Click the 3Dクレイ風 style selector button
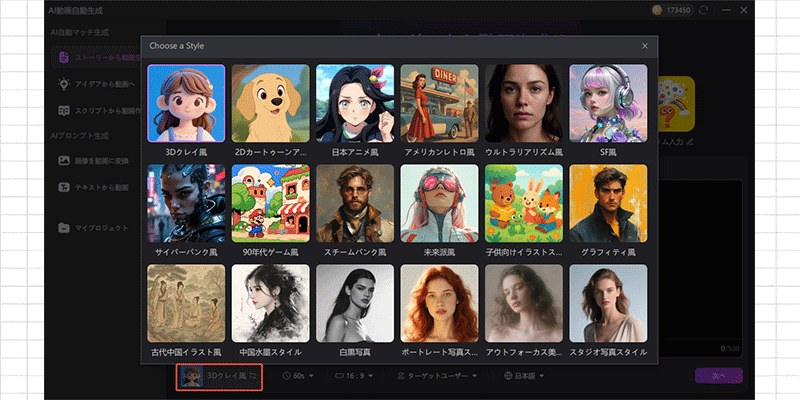800x400 pixels. (220, 376)
